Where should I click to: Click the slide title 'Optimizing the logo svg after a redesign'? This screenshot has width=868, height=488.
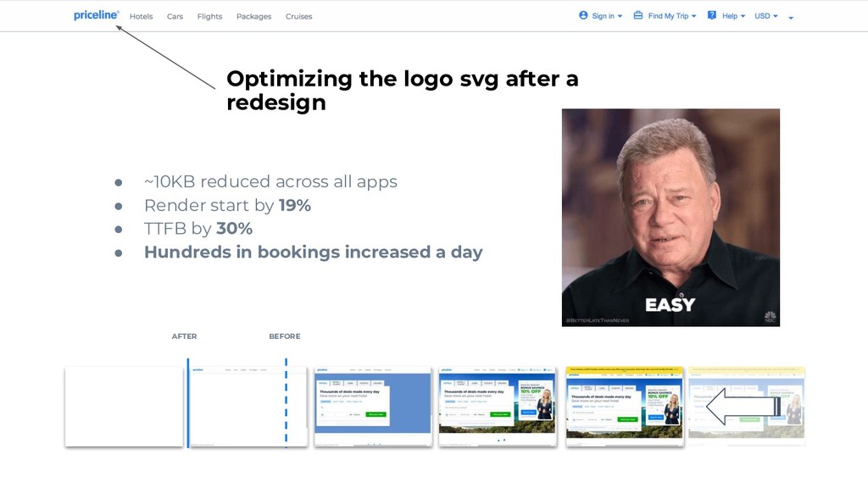coord(403,90)
